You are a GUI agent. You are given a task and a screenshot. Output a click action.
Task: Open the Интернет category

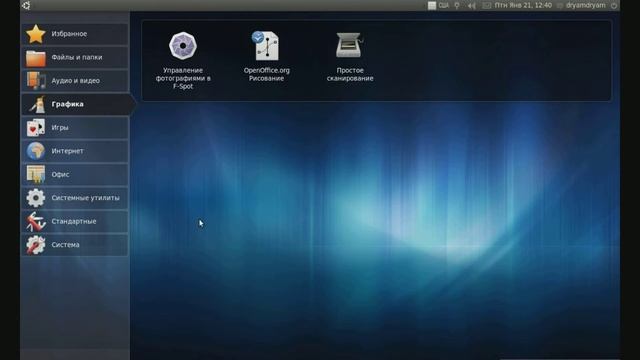pos(75,151)
